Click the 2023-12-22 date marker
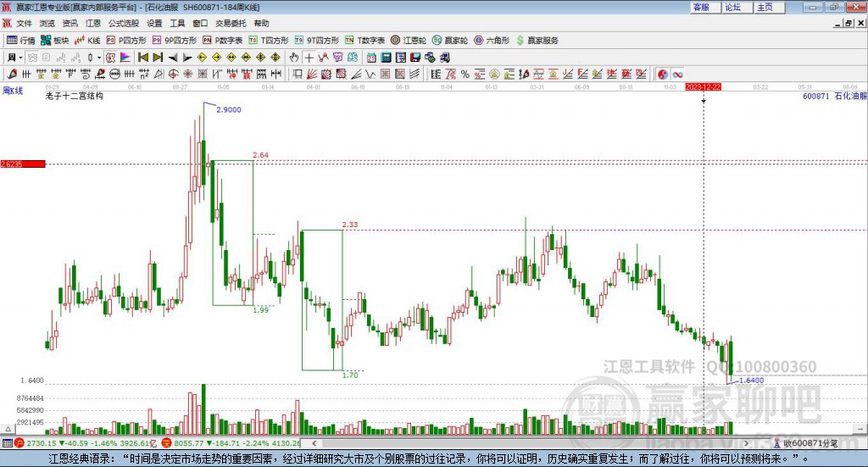Screen dimensions: 868x467 (703, 86)
